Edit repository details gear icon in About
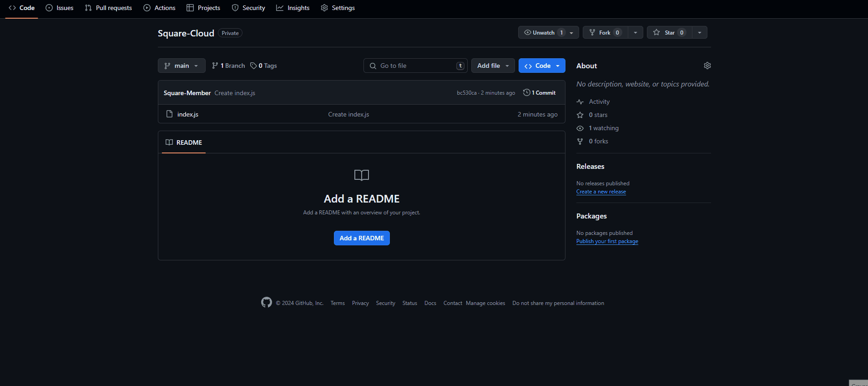This screenshot has width=868, height=386. 707,66
